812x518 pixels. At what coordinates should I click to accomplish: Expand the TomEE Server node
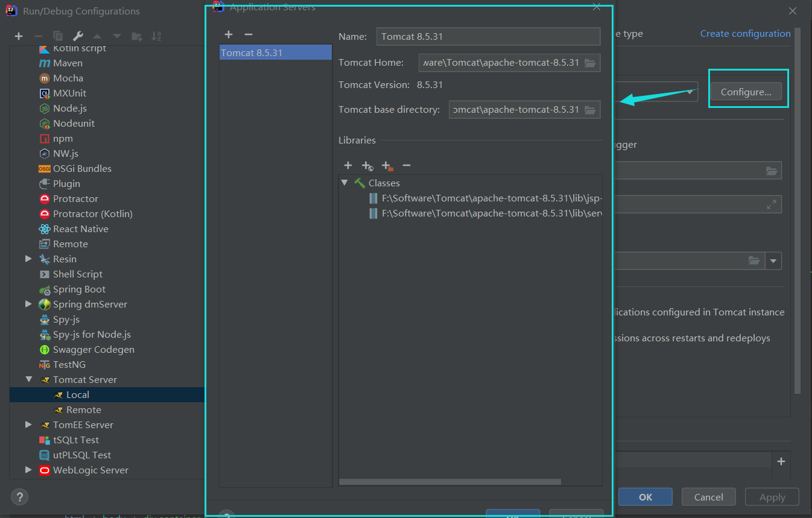point(28,425)
